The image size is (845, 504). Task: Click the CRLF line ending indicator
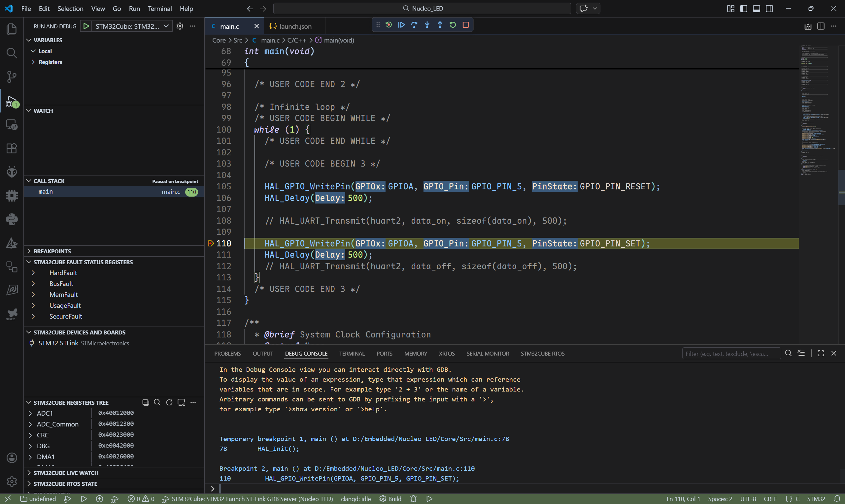pyautogui.click(x=770, y=499)
